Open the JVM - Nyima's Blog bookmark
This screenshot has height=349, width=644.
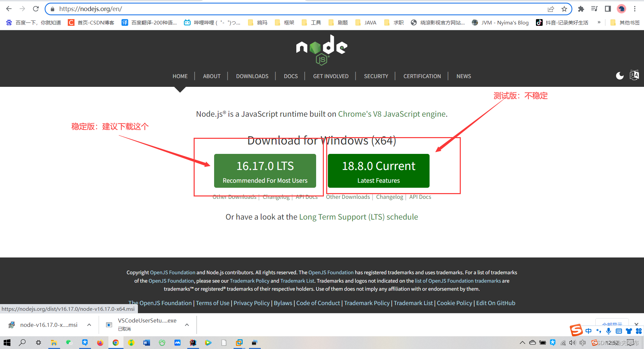pyautogui.click(x=500, y=22)
